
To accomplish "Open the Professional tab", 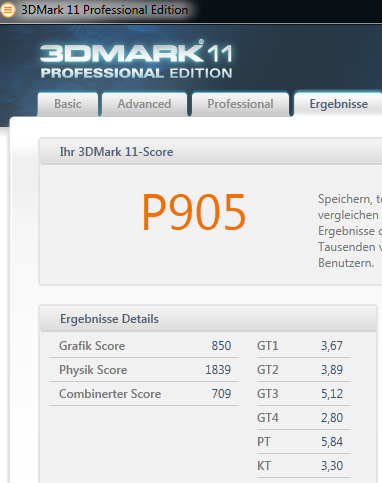I will pos(240,104).
